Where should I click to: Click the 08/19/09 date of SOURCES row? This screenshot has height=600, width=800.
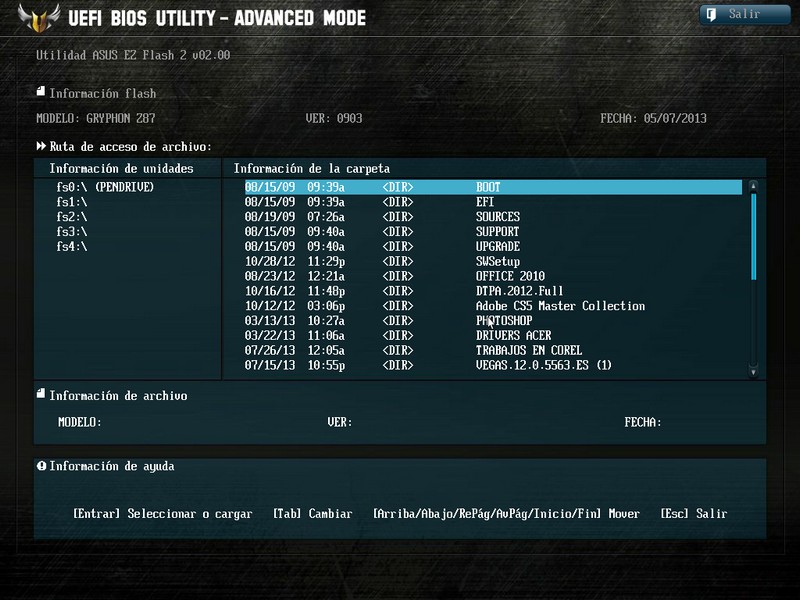click(269, 217)
